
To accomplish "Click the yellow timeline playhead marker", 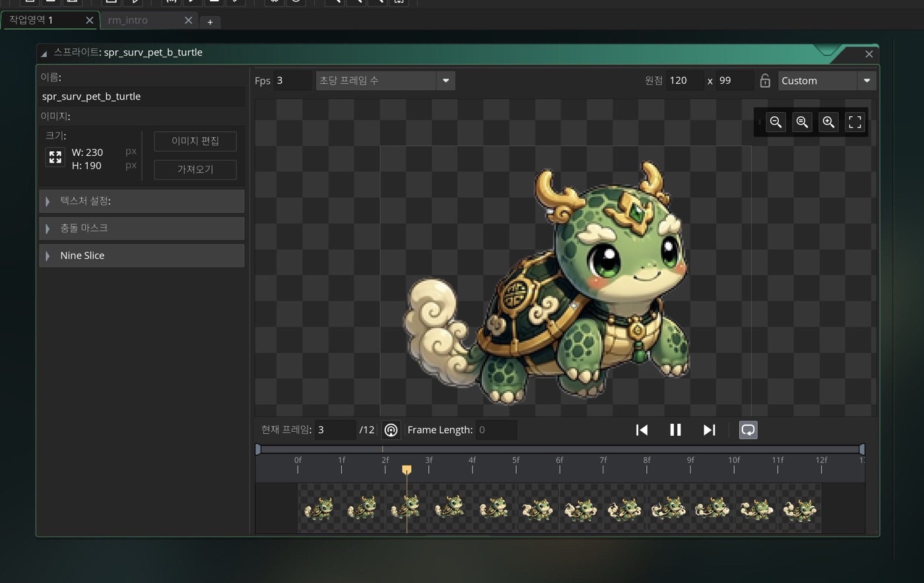I will click(x=407, y=469).
